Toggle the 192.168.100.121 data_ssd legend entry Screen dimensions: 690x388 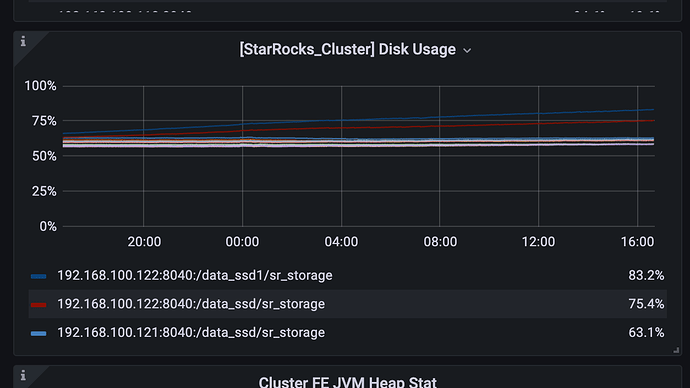(191, 333)
